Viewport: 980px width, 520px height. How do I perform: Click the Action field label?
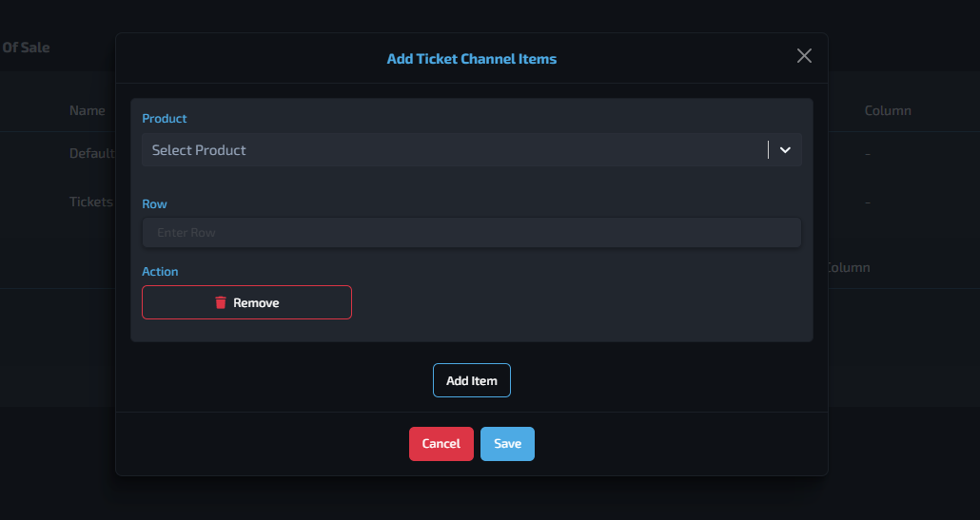pyautogui.click(x=160, y=272)
